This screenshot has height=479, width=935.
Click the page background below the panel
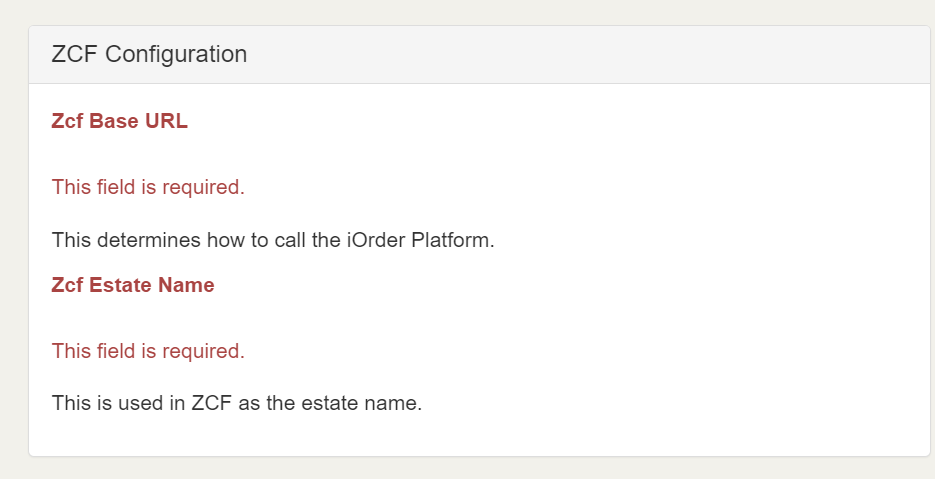coord(480,468)
